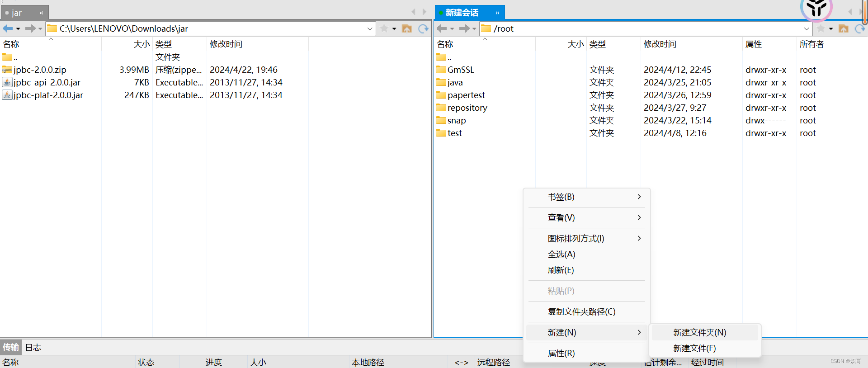
Task: Open the 日志 tab
Action: [x=33, y=347]
